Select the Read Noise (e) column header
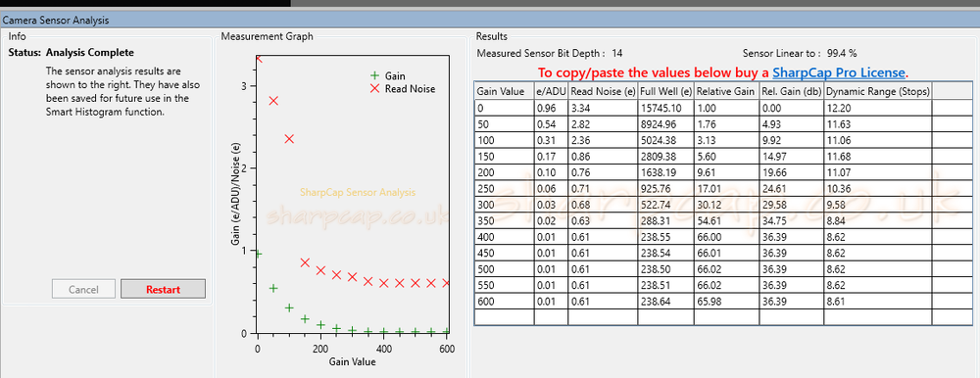The image size is (980, 378). click(x=603, y=91)
